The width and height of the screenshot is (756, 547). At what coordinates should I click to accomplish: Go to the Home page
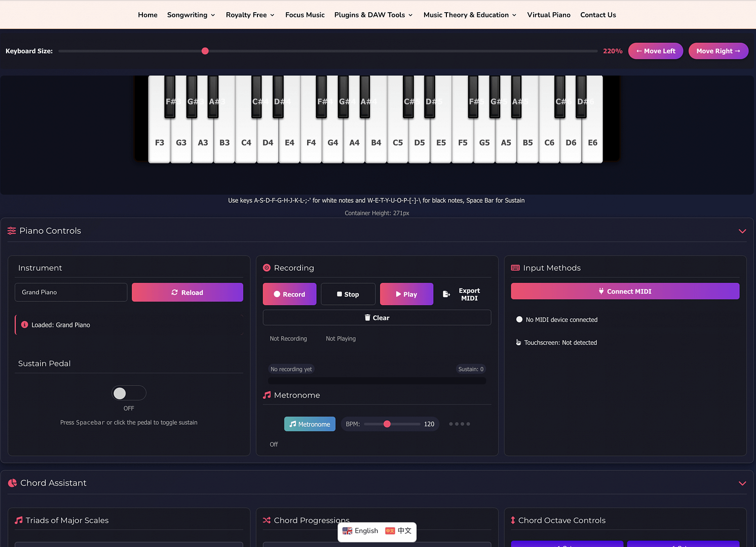tap(147, 15)
